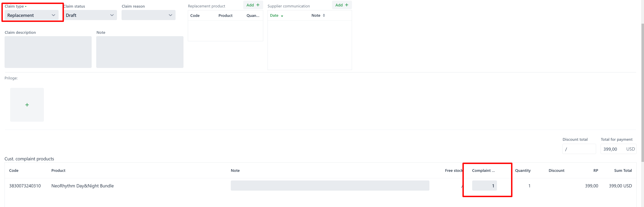Image resolution: width=644 pixels, height=207 pixels.
Task: Add a supplier communication entry
Action: point(341,5)
